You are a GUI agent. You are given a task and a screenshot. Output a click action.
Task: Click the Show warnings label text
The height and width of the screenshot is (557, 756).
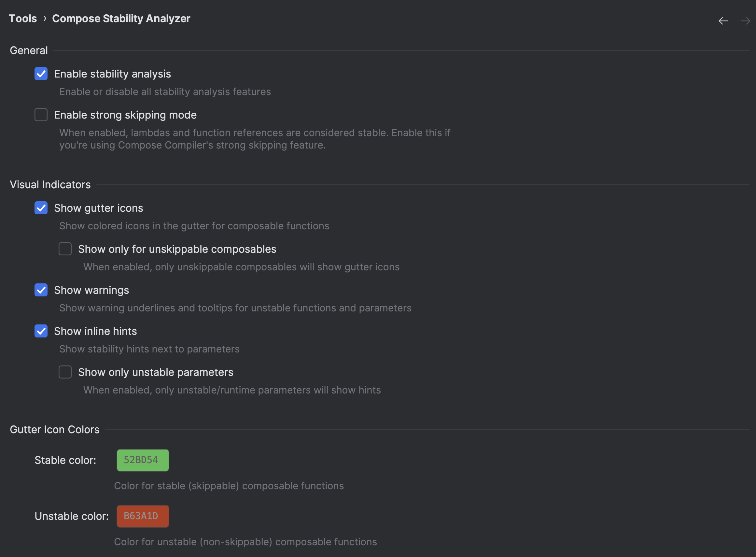[91, 290]
